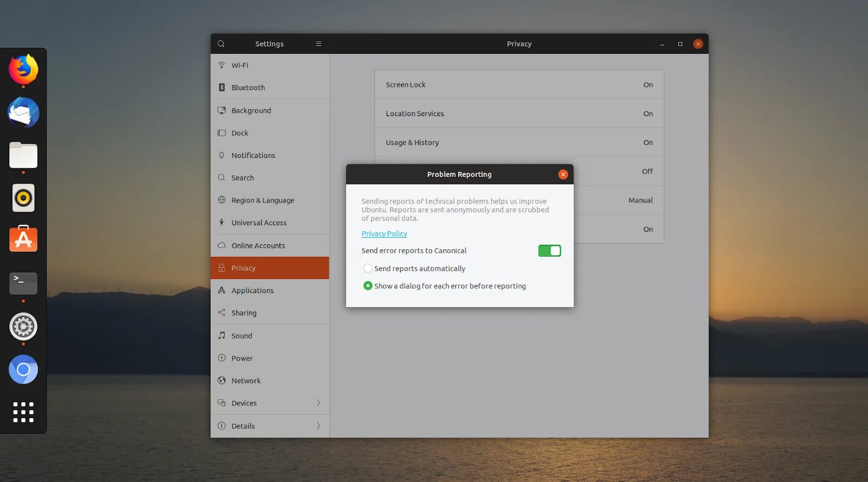Click the Bluetooth icon in sidebar
Screen dimensions: 868x482
(221, 87)
